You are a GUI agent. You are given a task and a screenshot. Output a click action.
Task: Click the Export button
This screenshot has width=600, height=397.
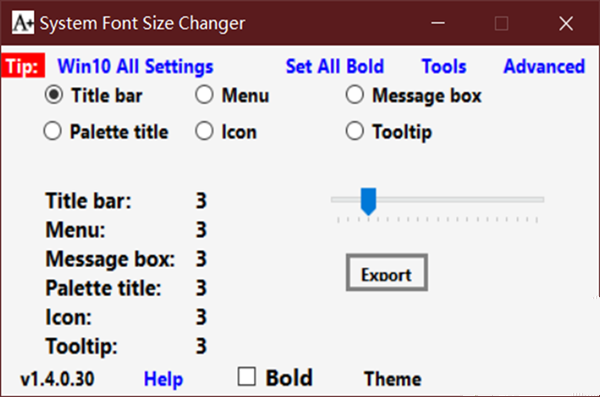[387, 273]
